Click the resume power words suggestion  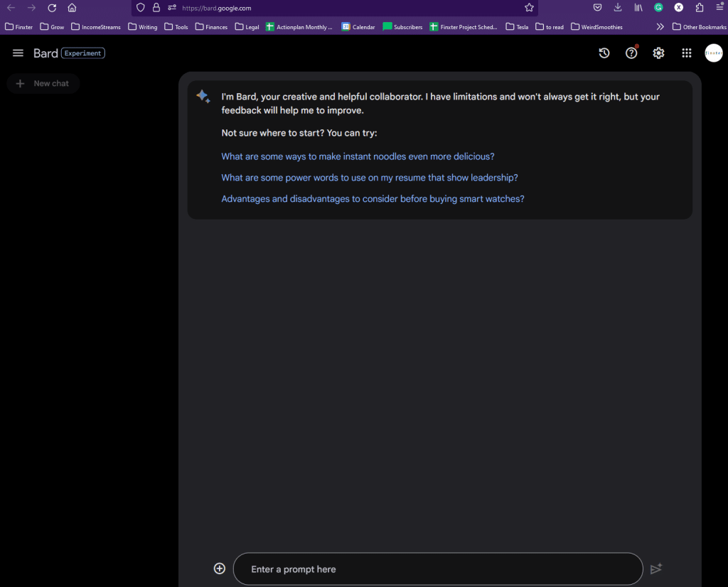pos(369,178)
